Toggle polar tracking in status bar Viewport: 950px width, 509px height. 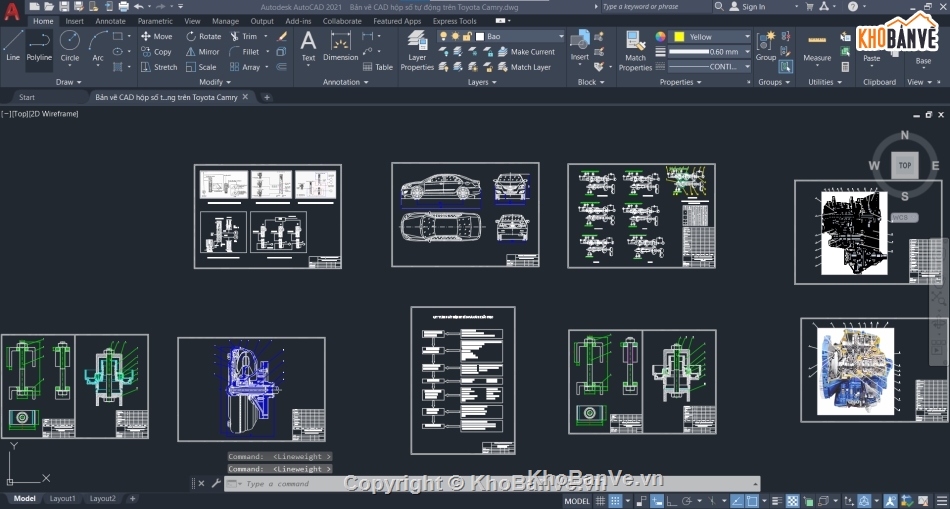point(687,501)
